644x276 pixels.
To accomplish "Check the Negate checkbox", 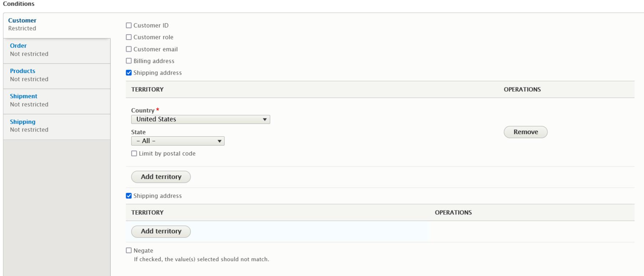I will tap(129, 250).
